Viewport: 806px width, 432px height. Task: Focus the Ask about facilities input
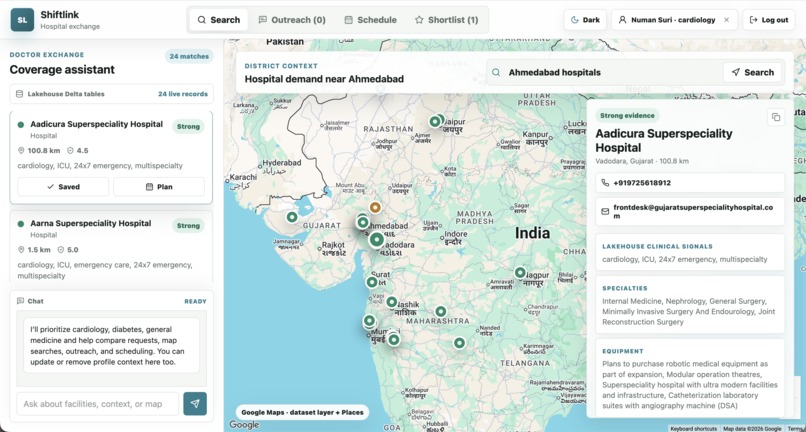(98, 404)
